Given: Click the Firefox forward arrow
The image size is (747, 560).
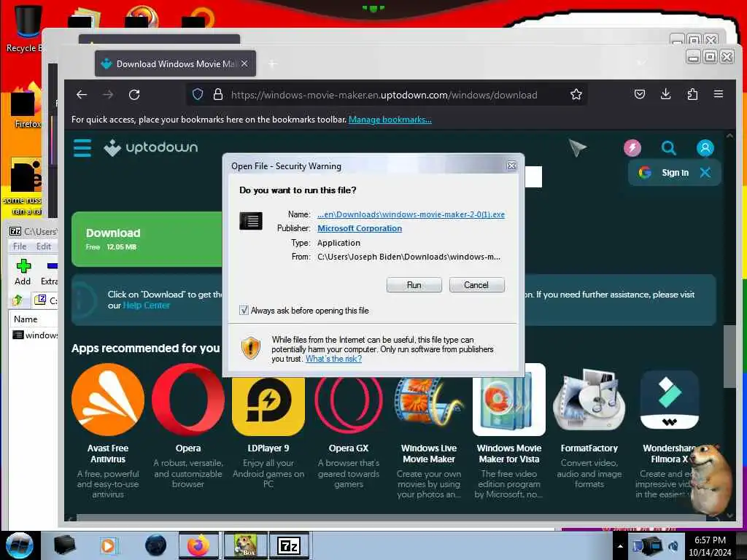Looking at the screenshot, I should point(108,95).
